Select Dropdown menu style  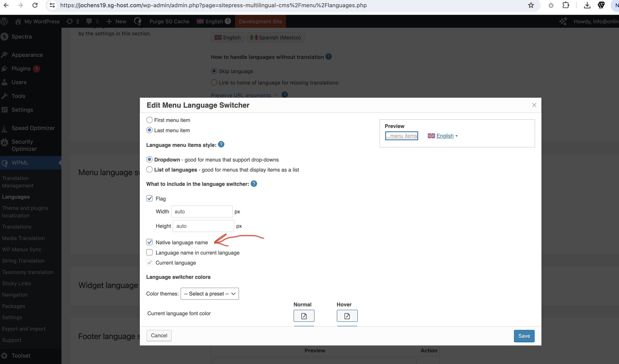tap(149, 160)
